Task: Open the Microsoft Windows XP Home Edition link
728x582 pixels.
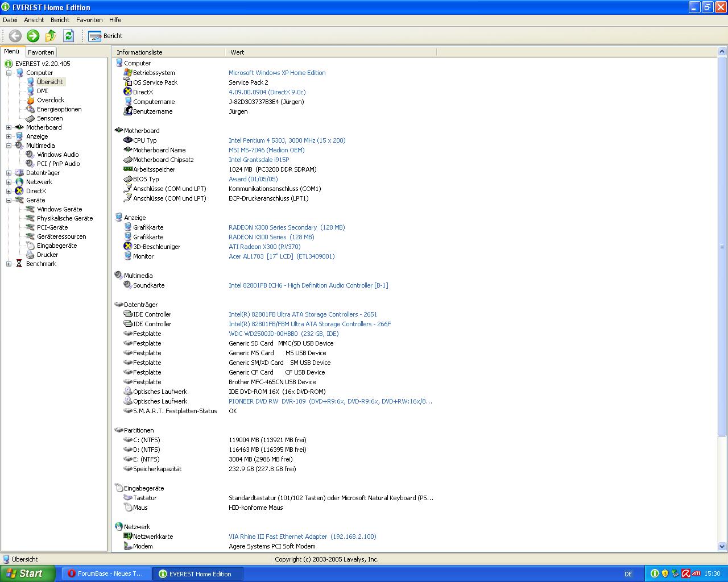Action: pyautogui.click(x=277, y=73)
